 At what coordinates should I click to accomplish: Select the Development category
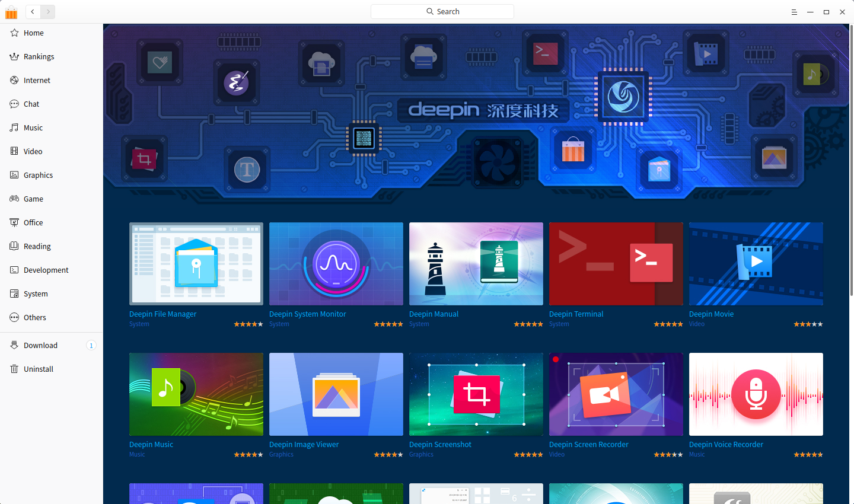tap(52, 270)
